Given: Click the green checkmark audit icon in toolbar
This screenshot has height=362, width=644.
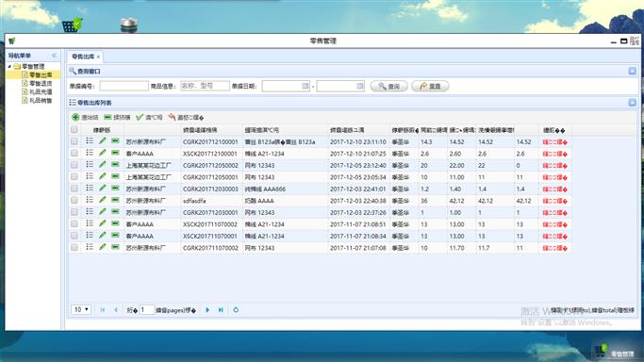Looking at the screenshot, I should [x=140, y=118].
